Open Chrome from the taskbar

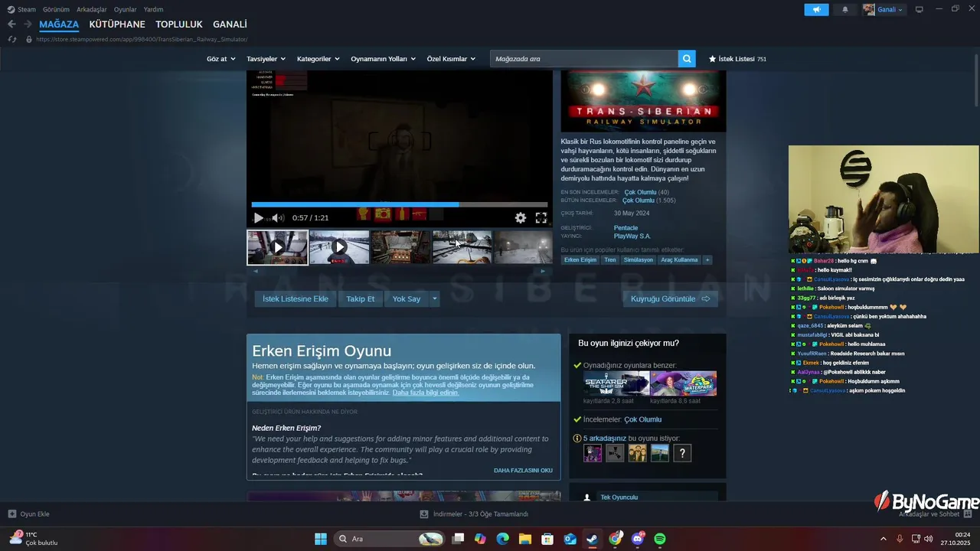tap(615, 539)
